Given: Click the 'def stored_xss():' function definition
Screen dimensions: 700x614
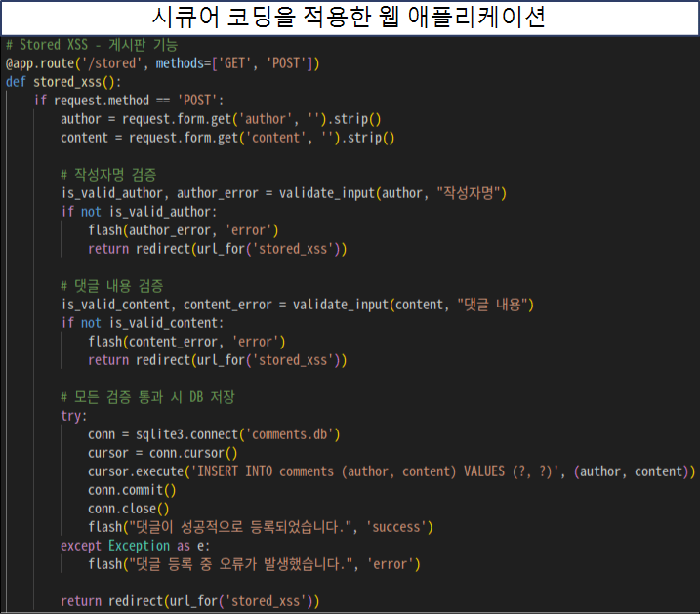Looking at the screenshot, I should tap(62, 82).
